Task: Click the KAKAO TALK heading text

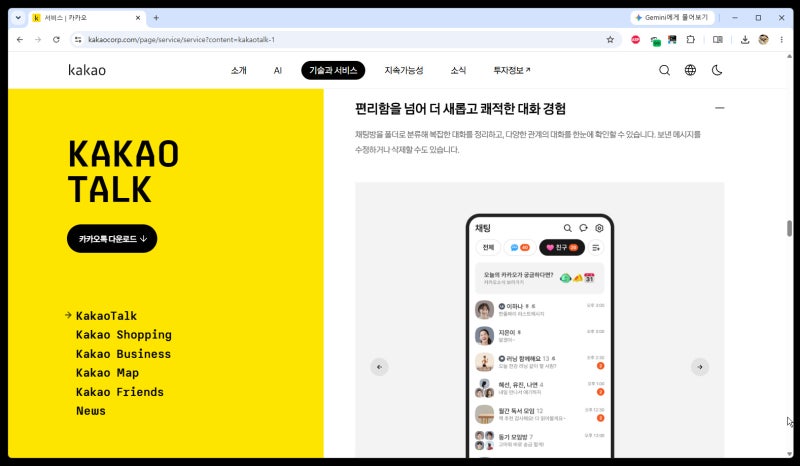Action: [x=123, y=171]
